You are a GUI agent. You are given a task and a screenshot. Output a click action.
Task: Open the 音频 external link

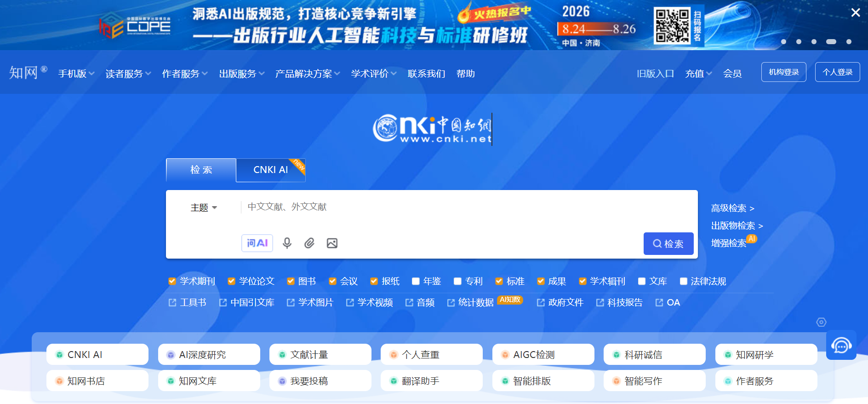point(420,302)
